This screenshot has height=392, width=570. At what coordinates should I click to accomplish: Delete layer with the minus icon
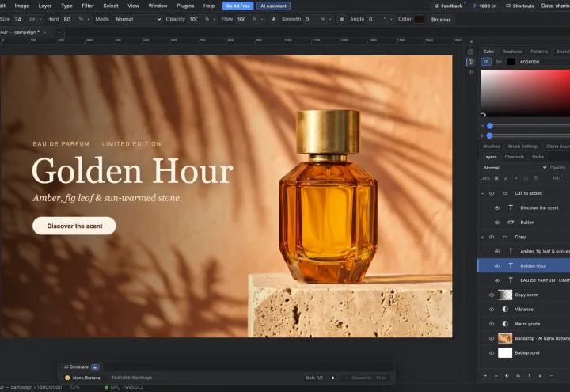point(551,375)
